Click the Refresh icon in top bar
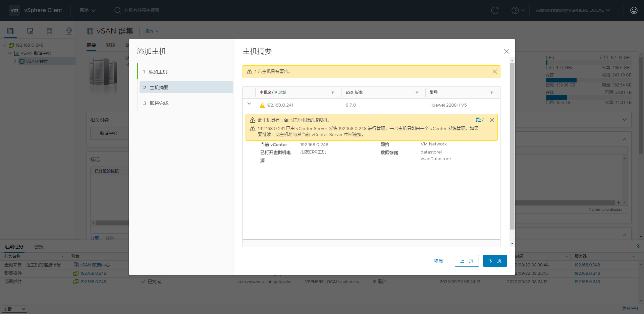This screenshot has width=644, height=314. [495, 10]
